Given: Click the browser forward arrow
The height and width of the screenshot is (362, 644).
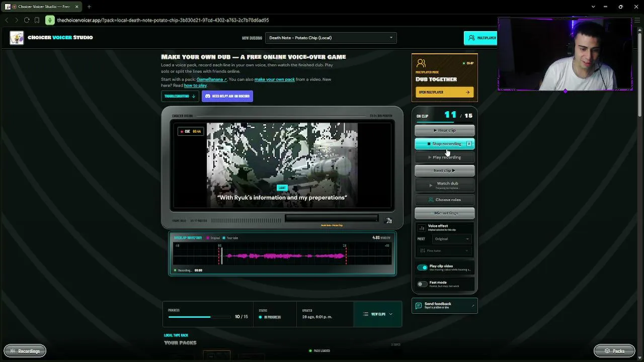Looking at the screenshot, I should [x=17, y=20].
